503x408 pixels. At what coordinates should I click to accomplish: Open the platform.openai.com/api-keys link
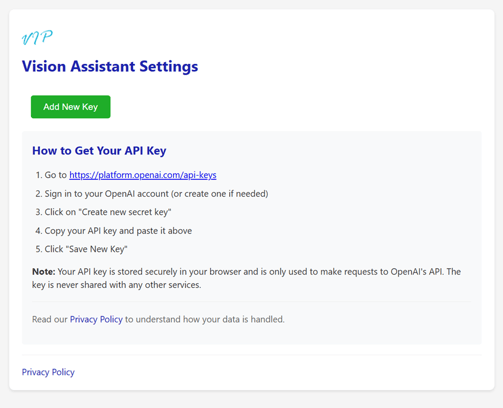tap(143, 175)
